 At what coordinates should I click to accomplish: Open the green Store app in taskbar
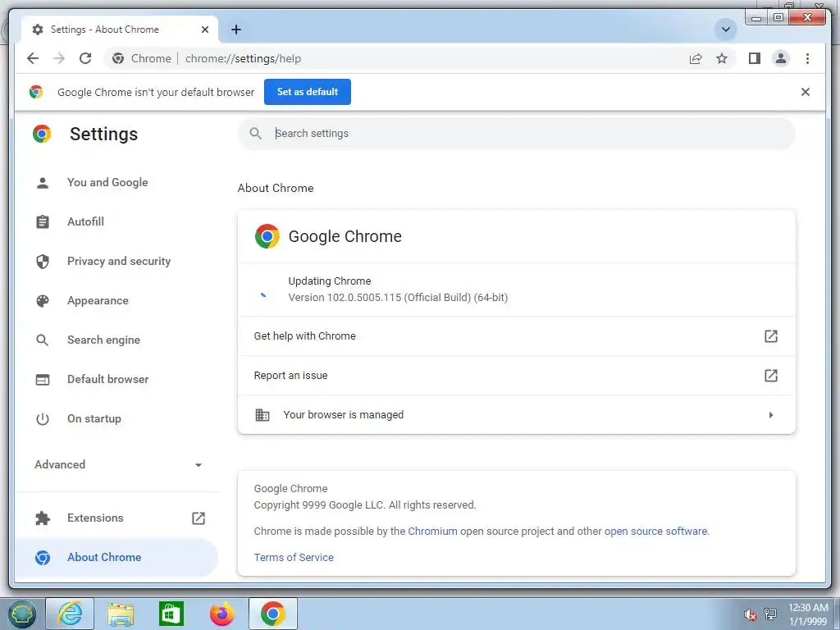(171, 614)
